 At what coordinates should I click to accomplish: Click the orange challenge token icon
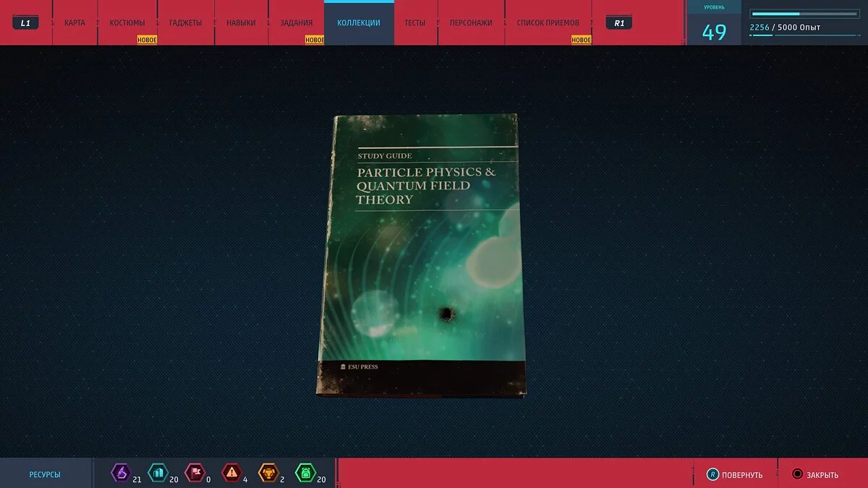[268, 474]
